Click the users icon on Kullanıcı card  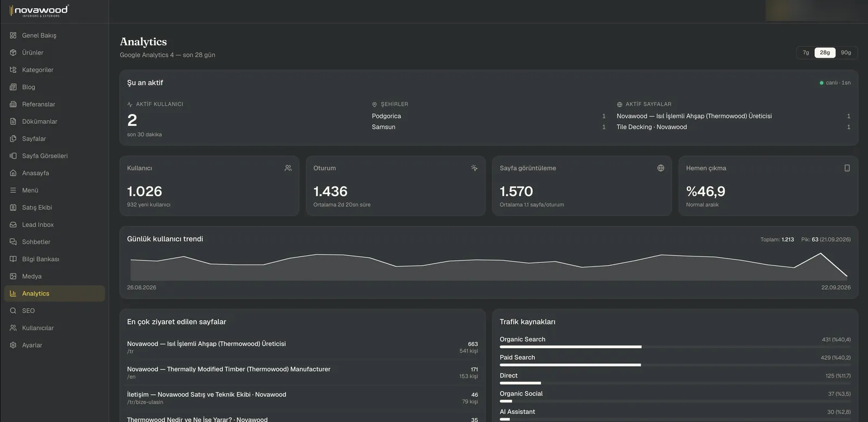[x=288, y=168]
